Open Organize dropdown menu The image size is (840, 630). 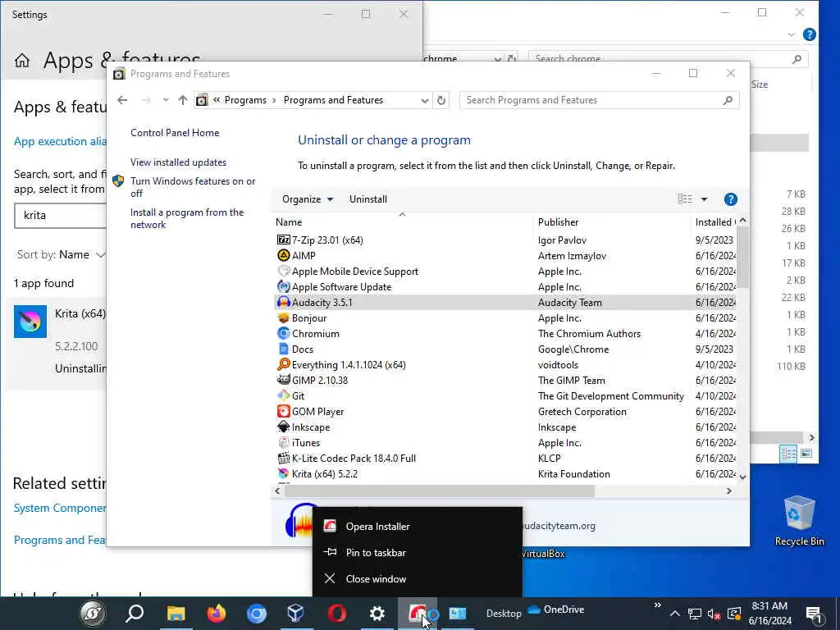coord(308,199)
